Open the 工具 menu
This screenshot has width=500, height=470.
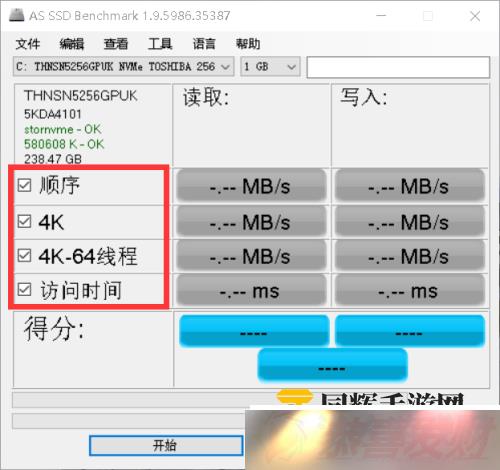(160, 44)
